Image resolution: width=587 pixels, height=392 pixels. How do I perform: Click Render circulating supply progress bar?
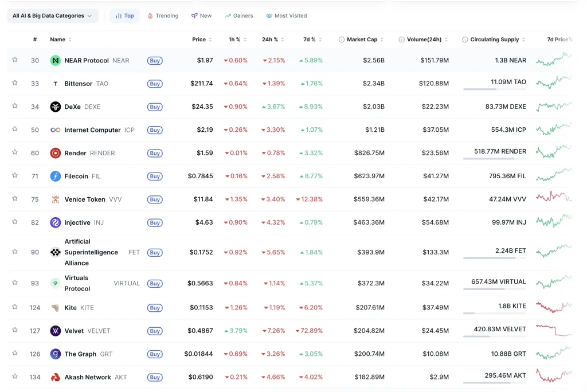coord(495,159)
